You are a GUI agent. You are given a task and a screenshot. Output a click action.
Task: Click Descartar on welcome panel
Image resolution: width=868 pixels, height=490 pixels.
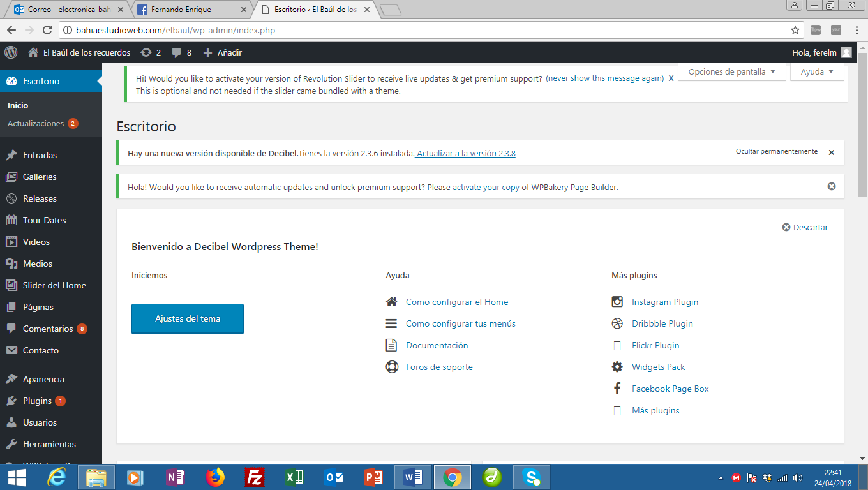(x=805, y=227)
